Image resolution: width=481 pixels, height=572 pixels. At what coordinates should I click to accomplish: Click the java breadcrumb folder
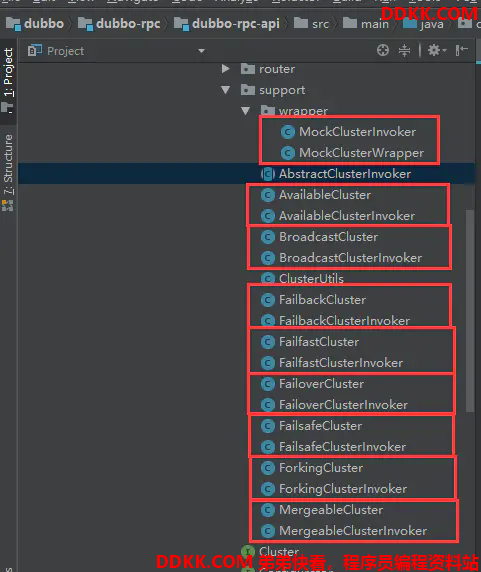[x=423, y=24]
